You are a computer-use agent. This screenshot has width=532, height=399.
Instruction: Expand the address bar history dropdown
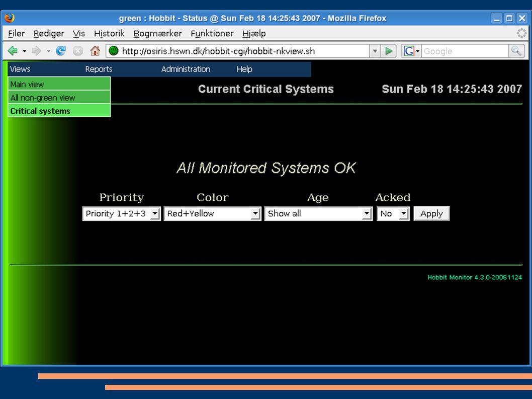click(x=375, y=51)
